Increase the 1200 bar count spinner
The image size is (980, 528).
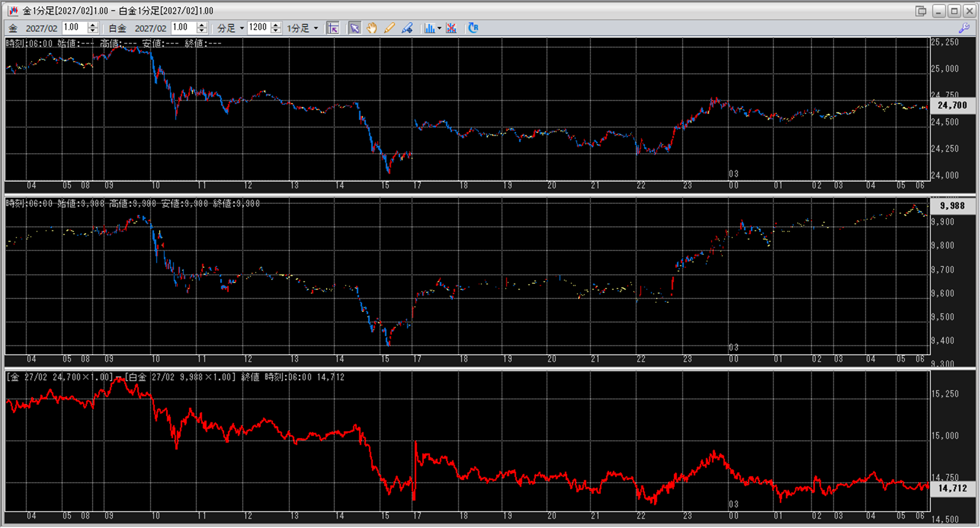coord(276,25)
